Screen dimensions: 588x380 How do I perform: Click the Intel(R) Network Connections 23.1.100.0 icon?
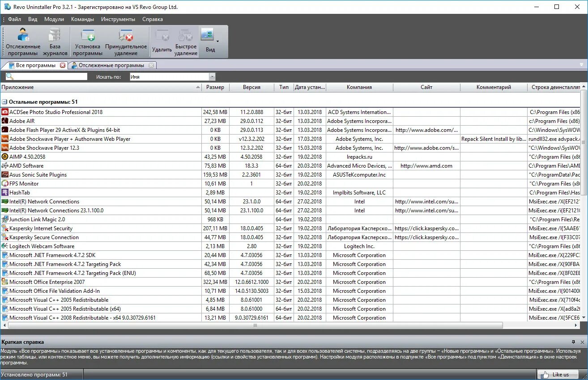tap(5, 211)
